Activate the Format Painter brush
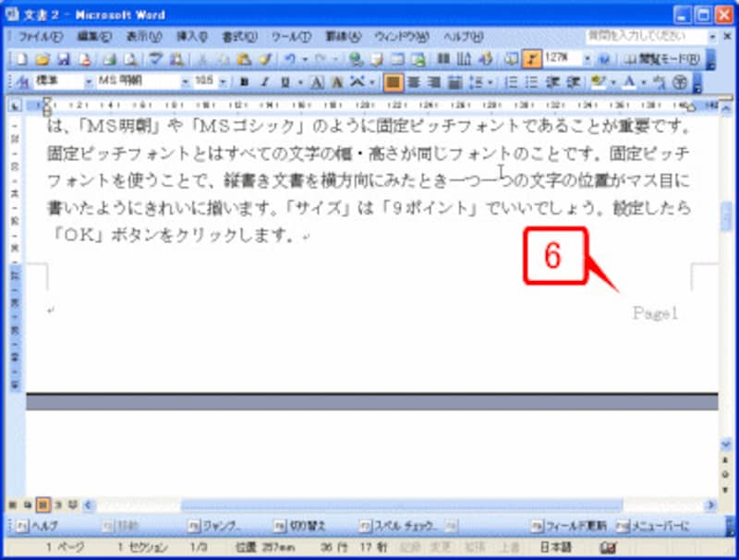Screen dimensions: 739x560 tap(265, 59)
